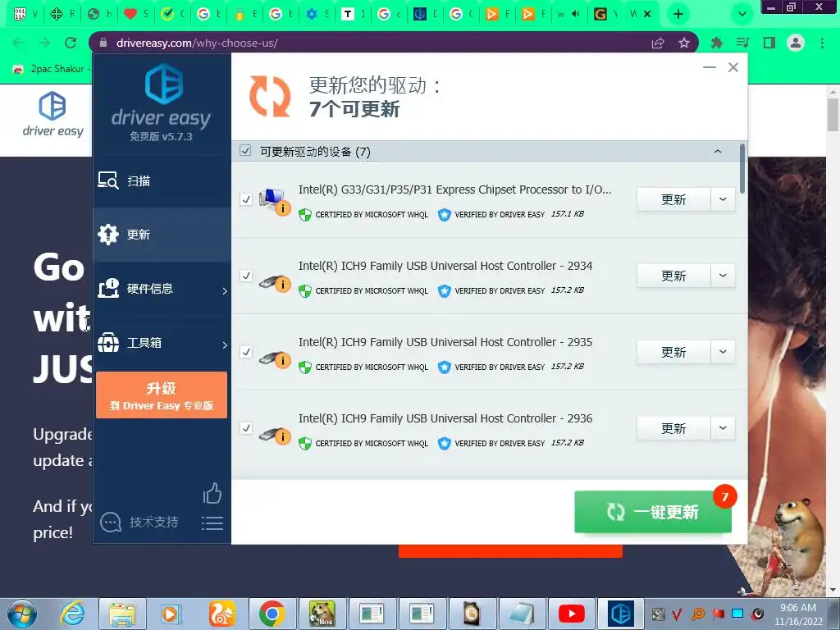Viewport: 840px width, 630px height.
Task: Click the chipset device icon with info badge
Action: pyautogui.click(x=274, y=202)
